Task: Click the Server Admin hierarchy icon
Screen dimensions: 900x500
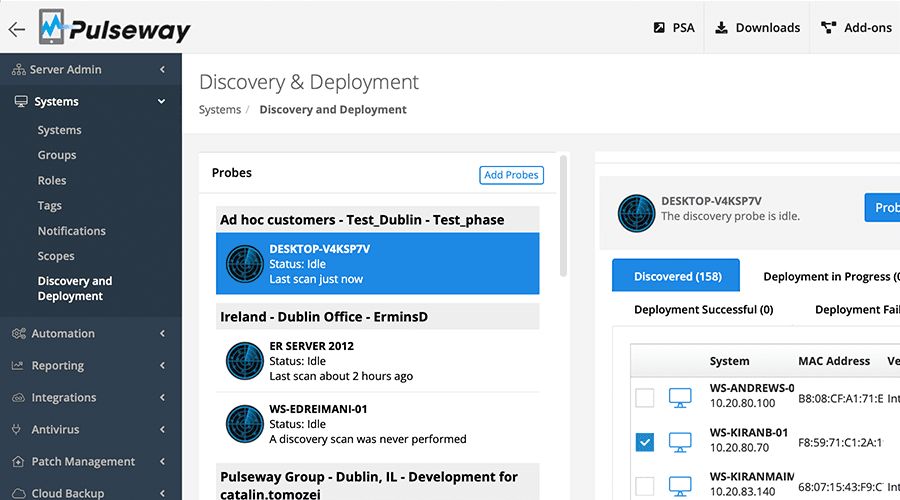Action: (18, 69)
